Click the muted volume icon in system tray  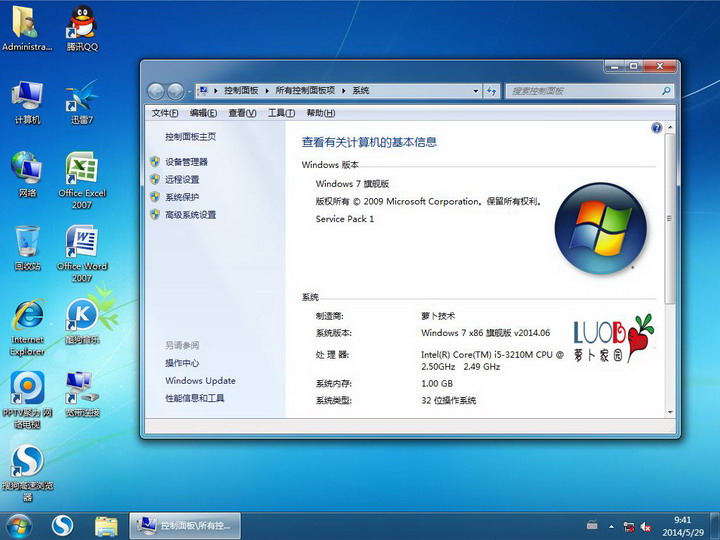645,525
